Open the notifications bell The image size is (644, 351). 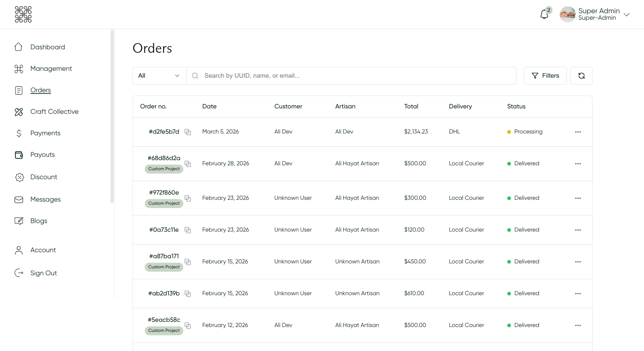click(544, 14)
